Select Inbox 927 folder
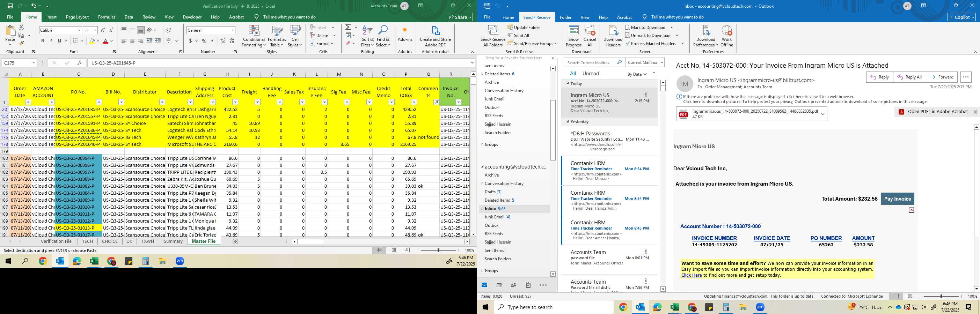 514,209
